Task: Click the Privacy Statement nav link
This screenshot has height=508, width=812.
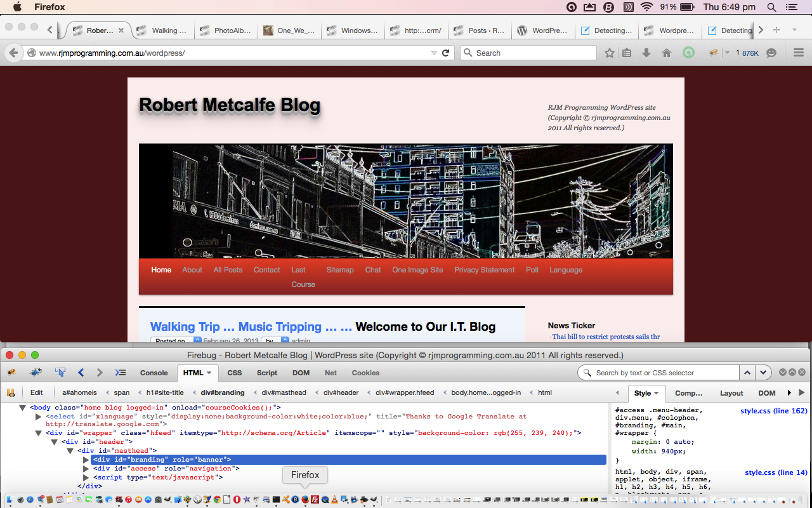Action: (485, 270)
